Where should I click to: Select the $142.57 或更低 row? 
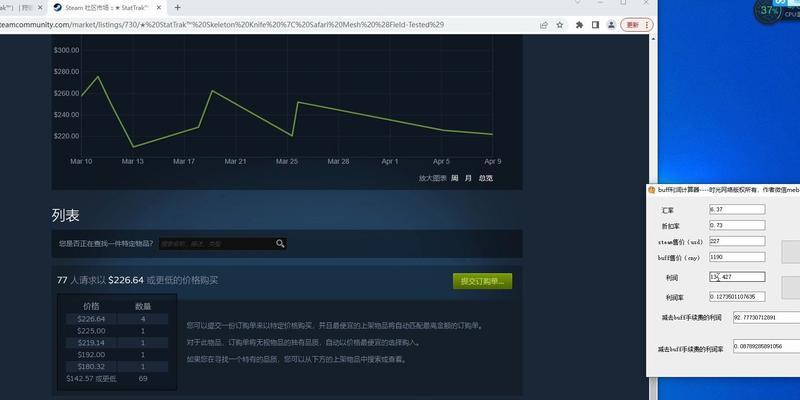(x=117, y=379)
